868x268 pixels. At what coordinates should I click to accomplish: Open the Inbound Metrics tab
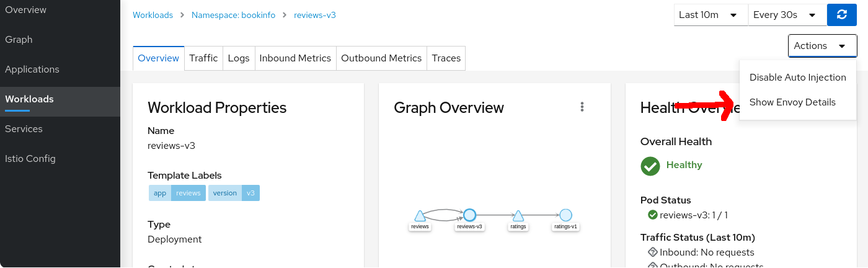(x=295, y=58)
